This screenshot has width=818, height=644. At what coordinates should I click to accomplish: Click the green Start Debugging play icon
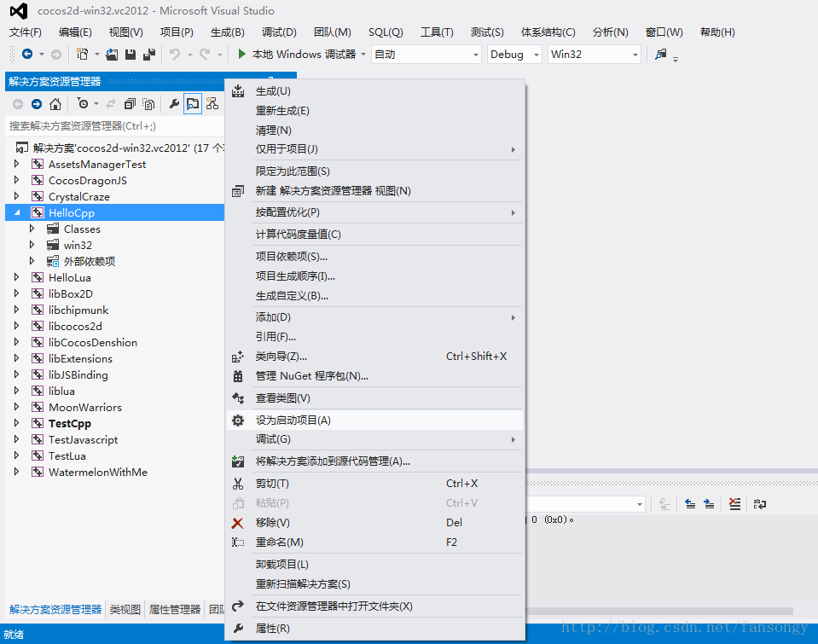[241, 54]
